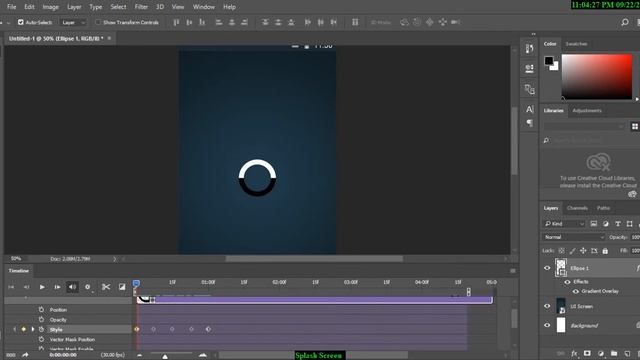Go to the first frame in Timeline

click(11, 287)
